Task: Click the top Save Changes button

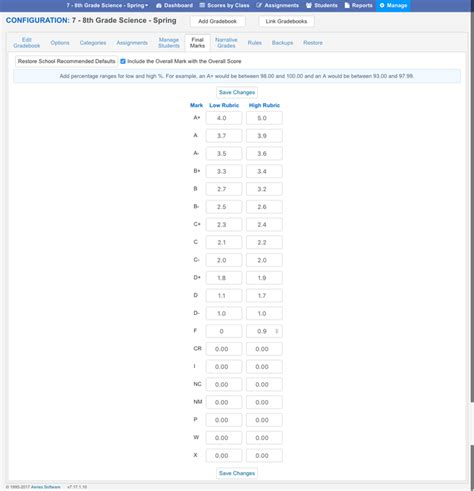Action: [237, 92]
